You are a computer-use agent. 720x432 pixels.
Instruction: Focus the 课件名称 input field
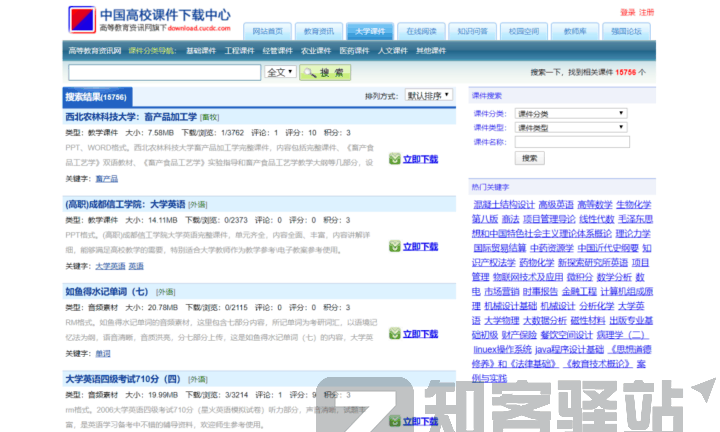click(572, 142)
